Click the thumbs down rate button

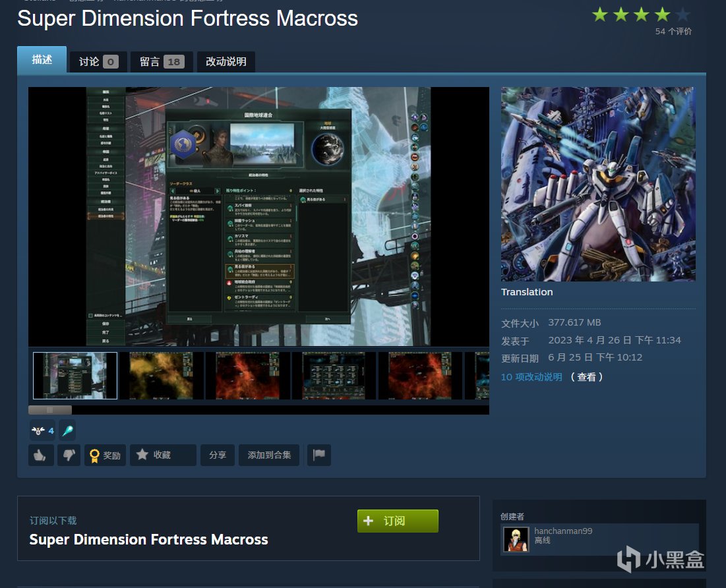tap(69, 455)
